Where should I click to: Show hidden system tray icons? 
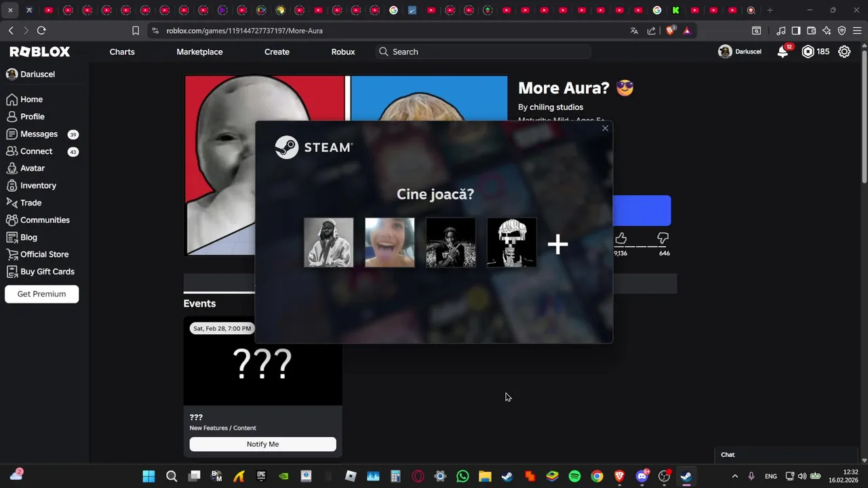[x=734, y=476]
